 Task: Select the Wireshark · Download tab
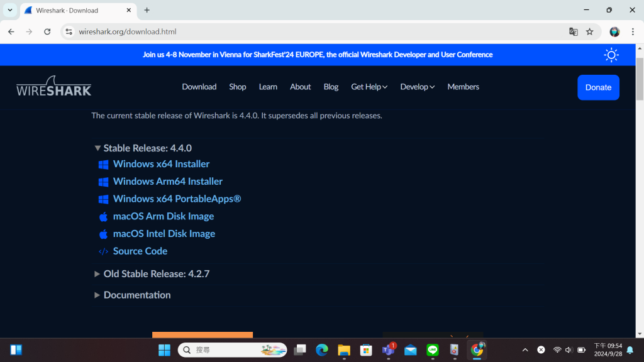pyautogui.click(x=78, y=10)
